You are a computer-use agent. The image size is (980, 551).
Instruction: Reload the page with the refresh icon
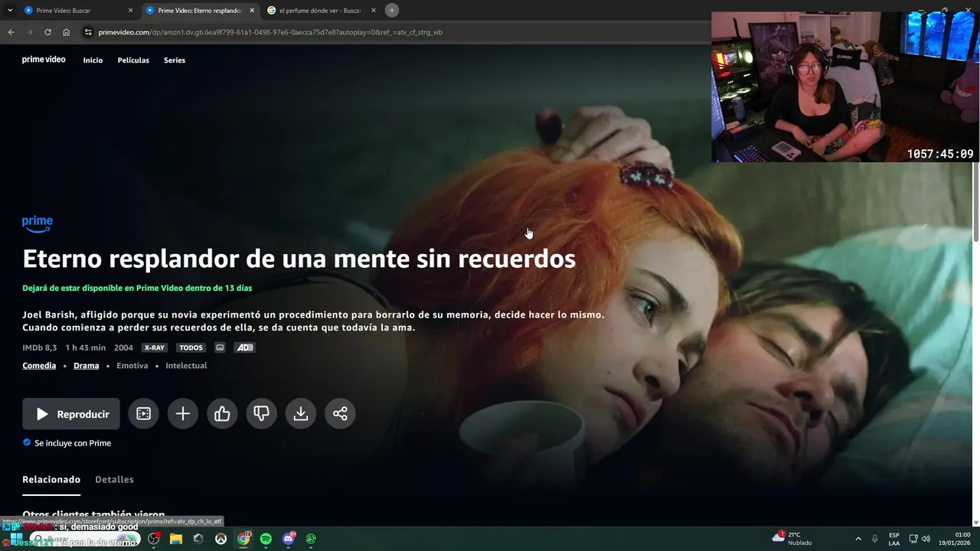(47, 32)
